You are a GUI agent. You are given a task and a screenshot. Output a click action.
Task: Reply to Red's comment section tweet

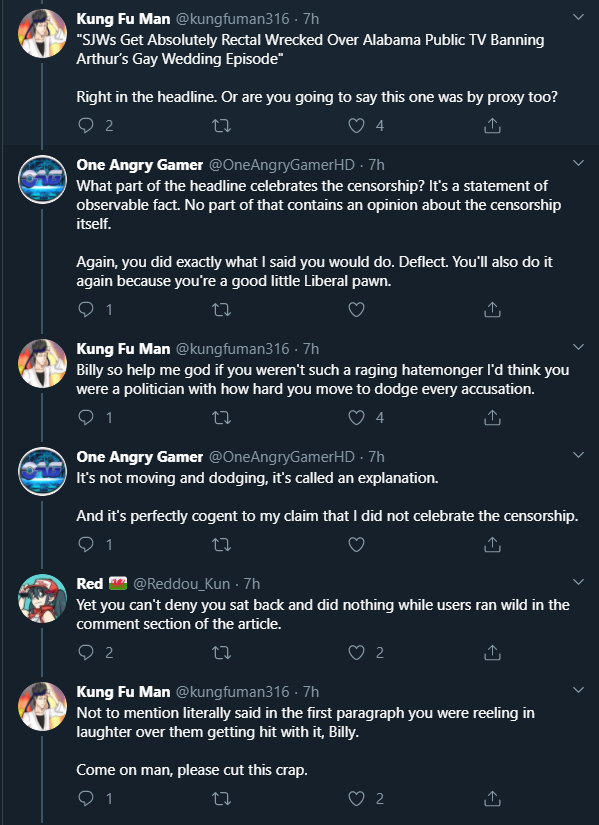pyautogui.click(x=86, y=652)
